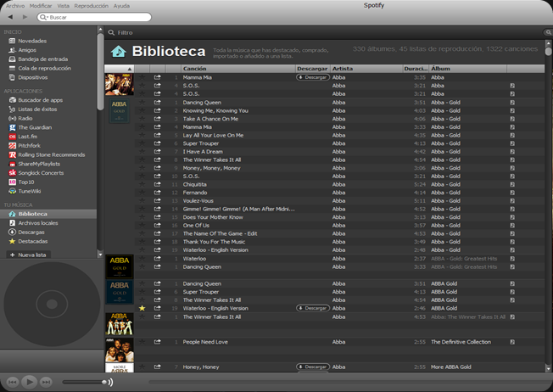Click local file icon on Fernando row
The height and width of the screenshot is (392, 553).
tap(512, 193)
